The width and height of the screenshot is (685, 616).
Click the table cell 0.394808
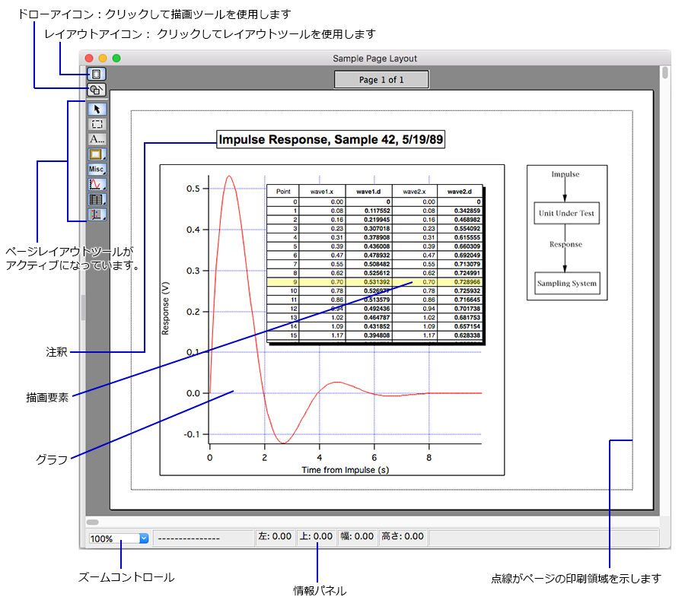368,335
